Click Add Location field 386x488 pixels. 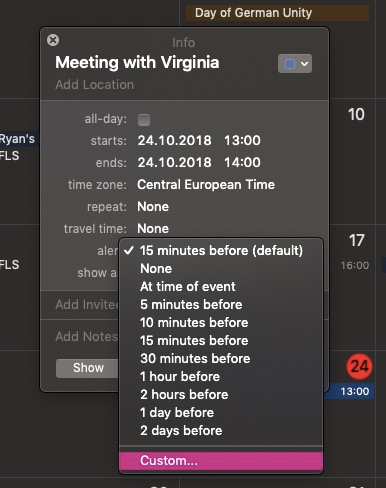pos(95,85)
